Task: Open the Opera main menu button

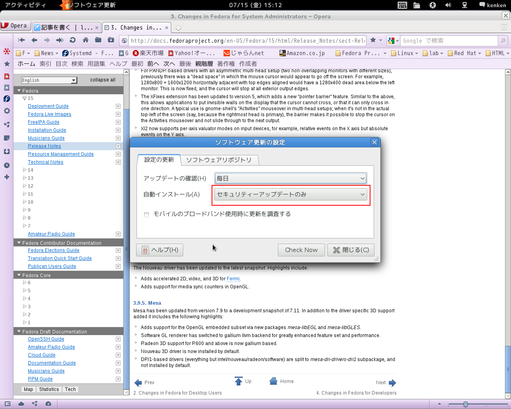Action: click(15, 26)
